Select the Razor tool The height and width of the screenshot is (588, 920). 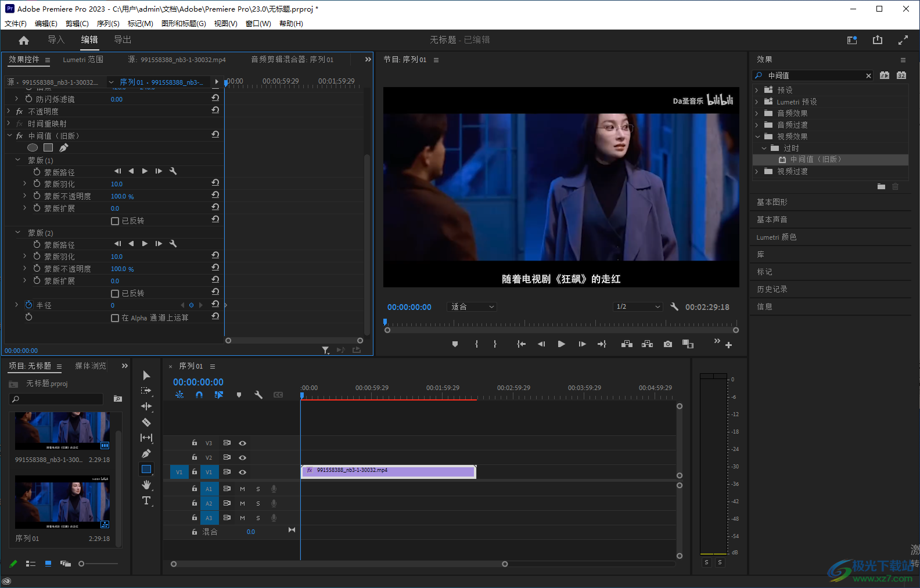click(x=146, y=422)
